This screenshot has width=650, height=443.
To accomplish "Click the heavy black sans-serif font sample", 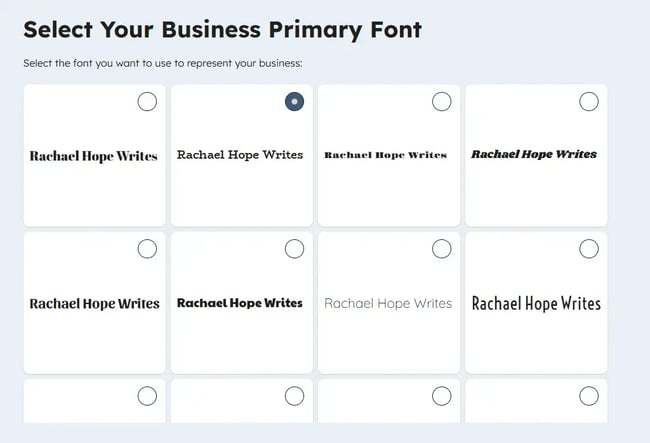I will click(240, 303).
